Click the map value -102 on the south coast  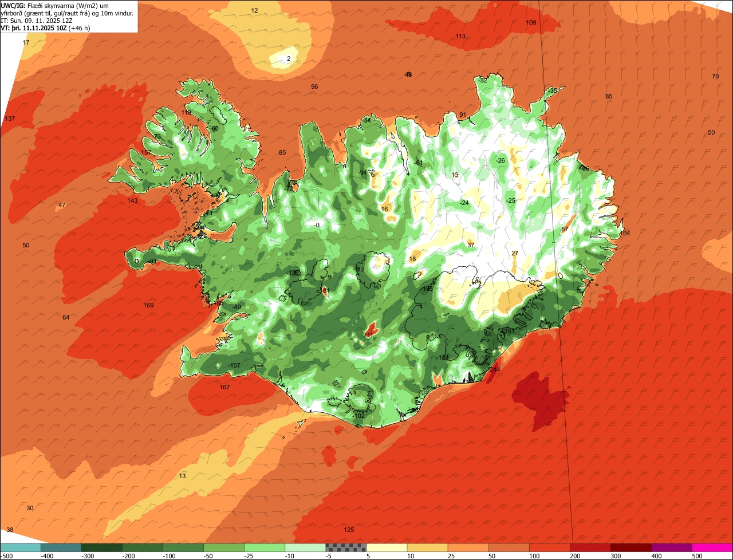pyautogui.click(x=358, y=416)
